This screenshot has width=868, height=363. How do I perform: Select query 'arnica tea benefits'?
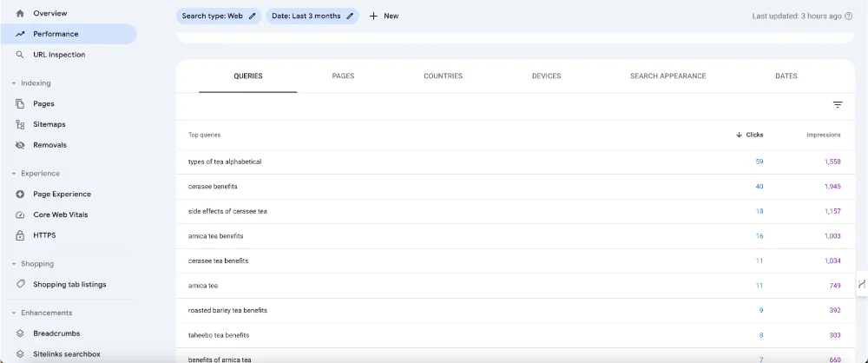216,236
